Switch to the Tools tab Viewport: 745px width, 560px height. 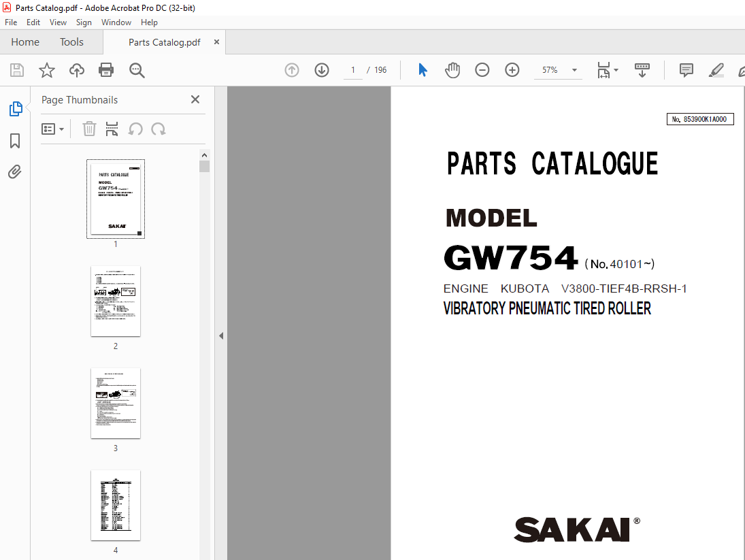pyautogui.click(x=71, y=42)
